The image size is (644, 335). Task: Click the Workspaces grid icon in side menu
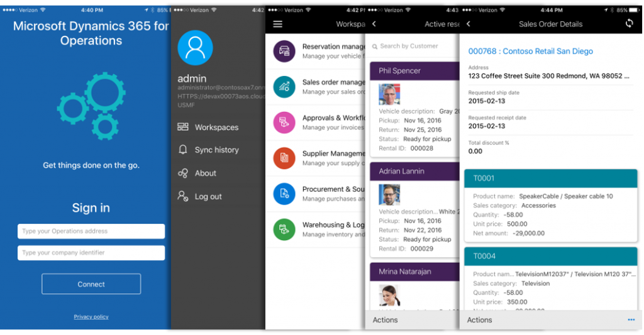pyautogui.click(x=183, y=127)
